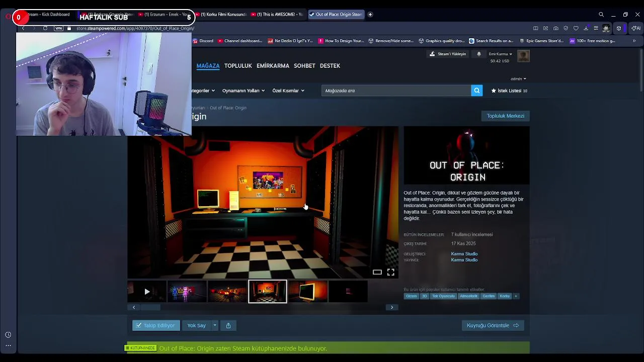Switch to the This is AWESOME! YouTube tab
644x362 pixels.
(278, 15)
